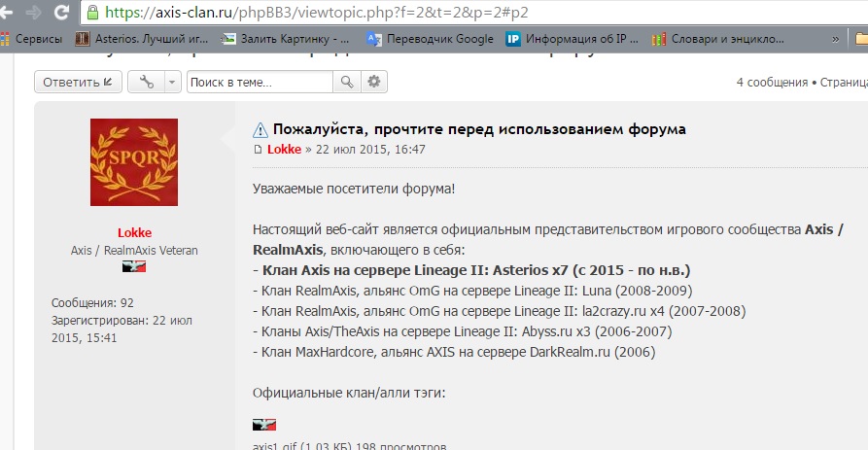Click the Сообщения: 92 text
The image size is (868, 450).
(92, 303)
